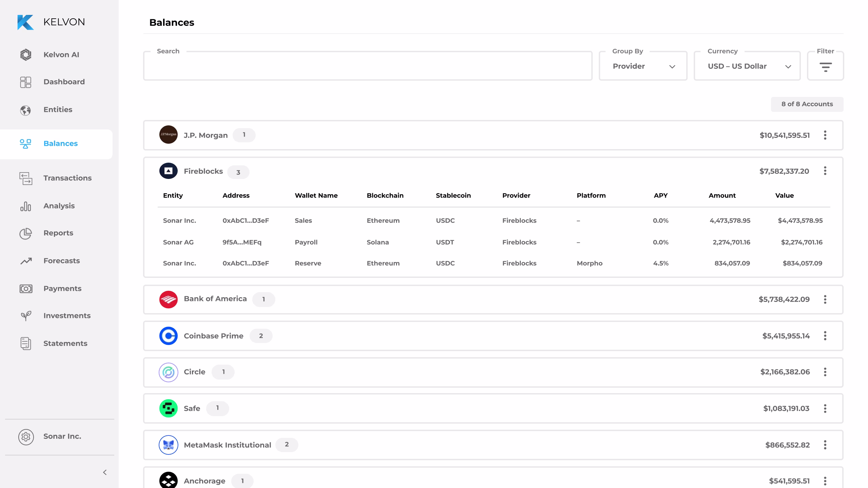This screenshot has width=868, height=488.
Task: Click the $10,541,595.51 J.P. Morgan total
Action: point(785,136)
